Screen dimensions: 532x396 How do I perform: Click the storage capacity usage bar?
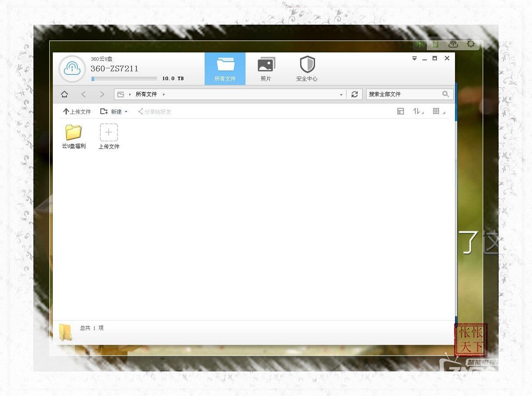pos(124,79)
